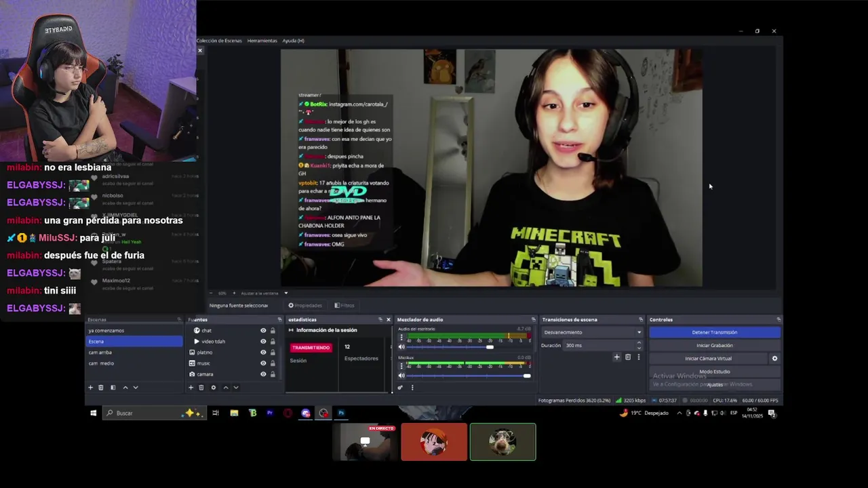Click Detener Transmisión button
Image resolution: width=868 pixels, height=488 pixels.
(x=715, y=332)
